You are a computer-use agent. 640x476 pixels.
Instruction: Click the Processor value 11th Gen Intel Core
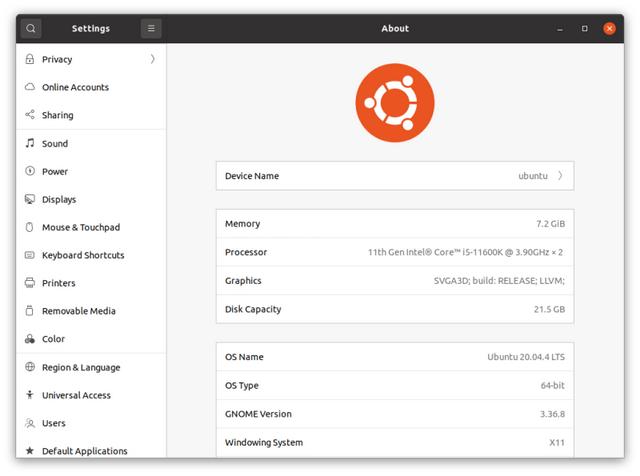465,252
